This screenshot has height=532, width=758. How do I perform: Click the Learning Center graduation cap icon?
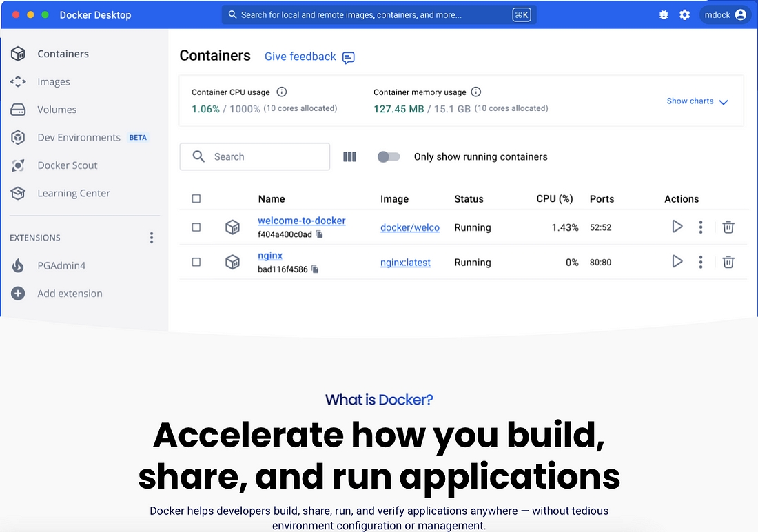(18, 194)
